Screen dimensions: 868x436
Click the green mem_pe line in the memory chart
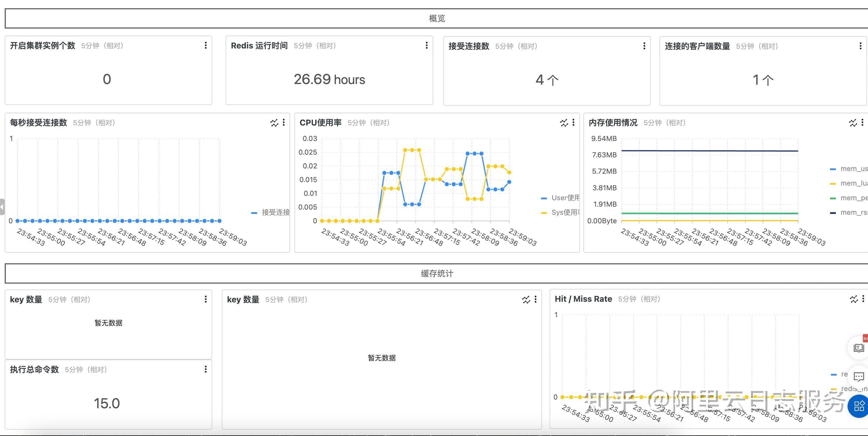[x=710, y=213]
